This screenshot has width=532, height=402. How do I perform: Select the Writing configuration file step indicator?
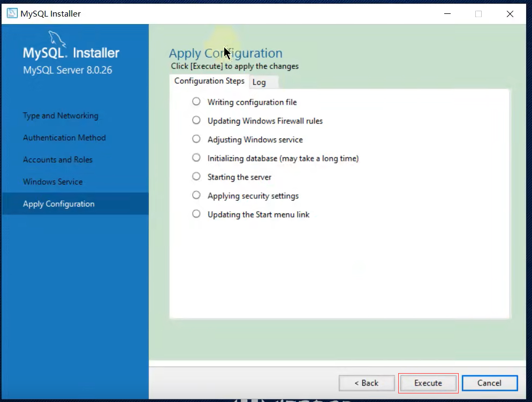pyautogui.click(x=196, y=102)
